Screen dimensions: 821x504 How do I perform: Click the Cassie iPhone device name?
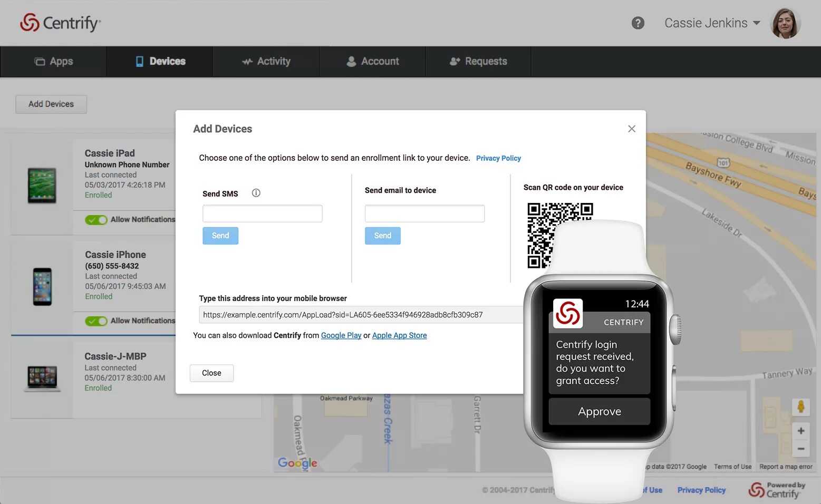[115, 255]
